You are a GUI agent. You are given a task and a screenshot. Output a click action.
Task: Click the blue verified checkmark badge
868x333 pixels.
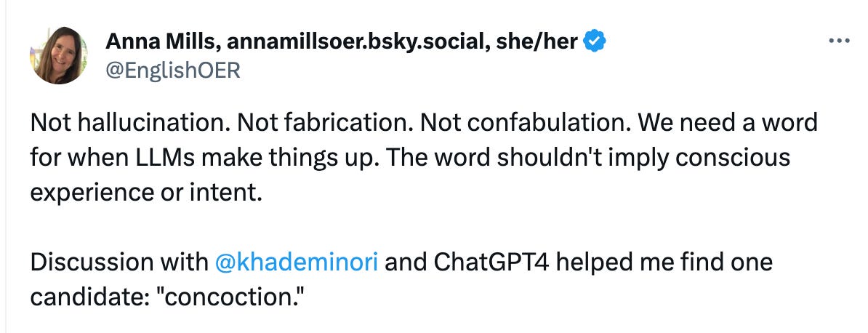596,42
